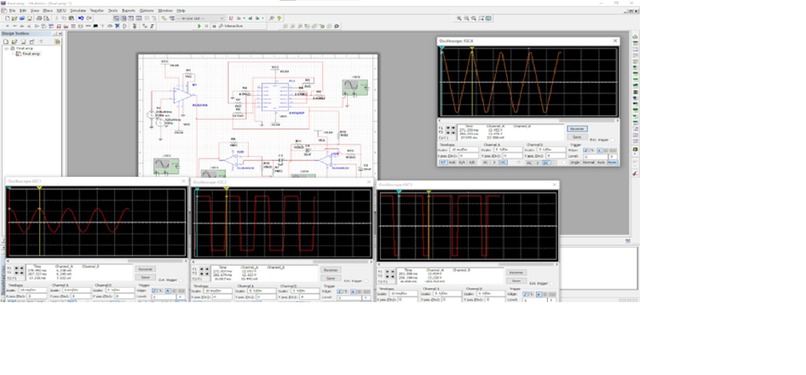Click the XSC1 oscilloscope symbol in the schematic

166,165
